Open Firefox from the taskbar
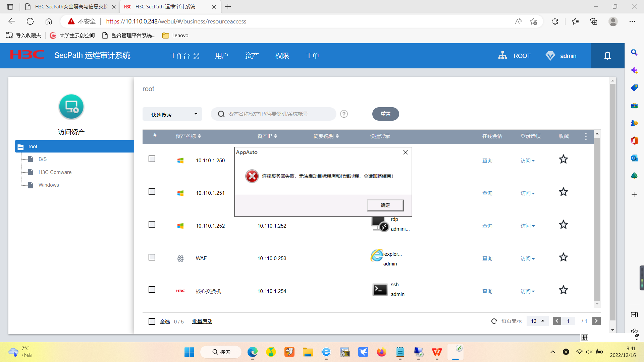Image resolution: width=644 pixels, height=362 pixels. point(381,352)
